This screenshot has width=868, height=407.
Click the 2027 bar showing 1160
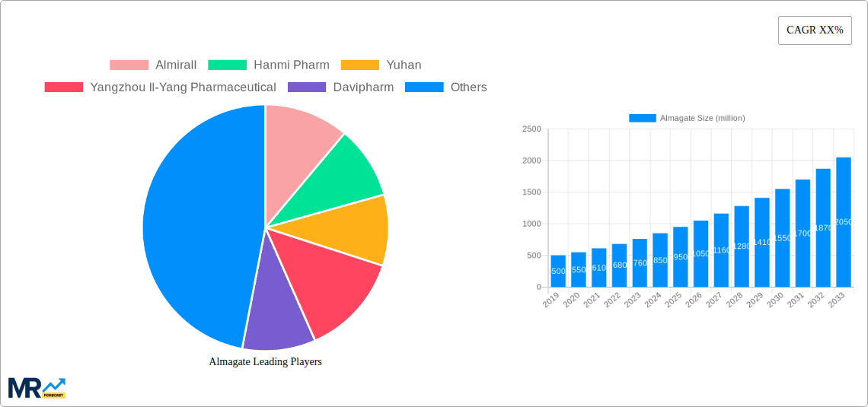pyautogui.click(x=721, y=250)
